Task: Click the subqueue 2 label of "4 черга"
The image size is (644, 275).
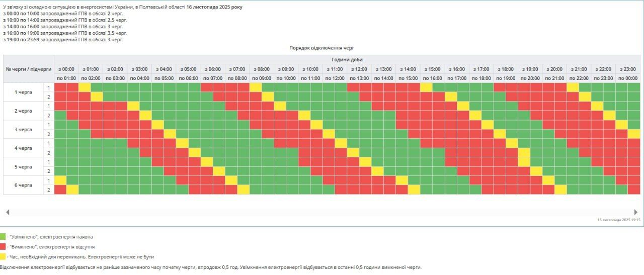Action: [49, 152]
